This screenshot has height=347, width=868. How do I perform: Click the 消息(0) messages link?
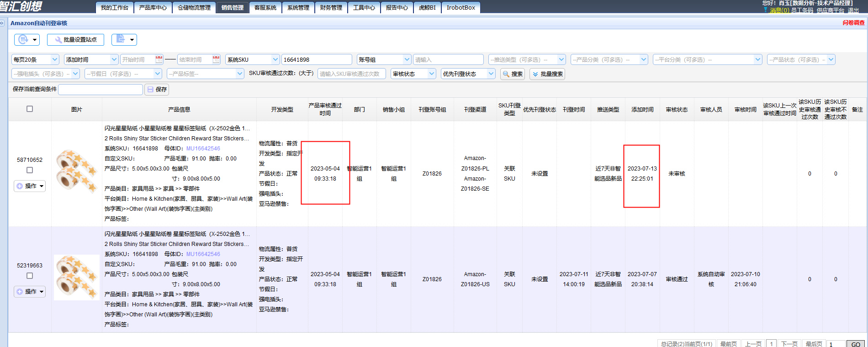[x=779, y=10]
